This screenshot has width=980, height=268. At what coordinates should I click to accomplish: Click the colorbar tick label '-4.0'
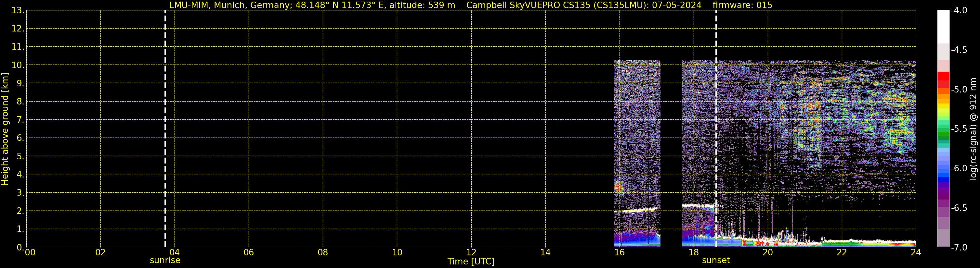959,11
